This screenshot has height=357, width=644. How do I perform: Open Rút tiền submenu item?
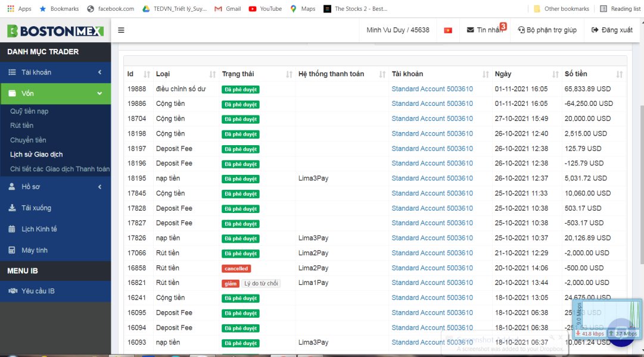pyautogui.click(x=22, y=126)
